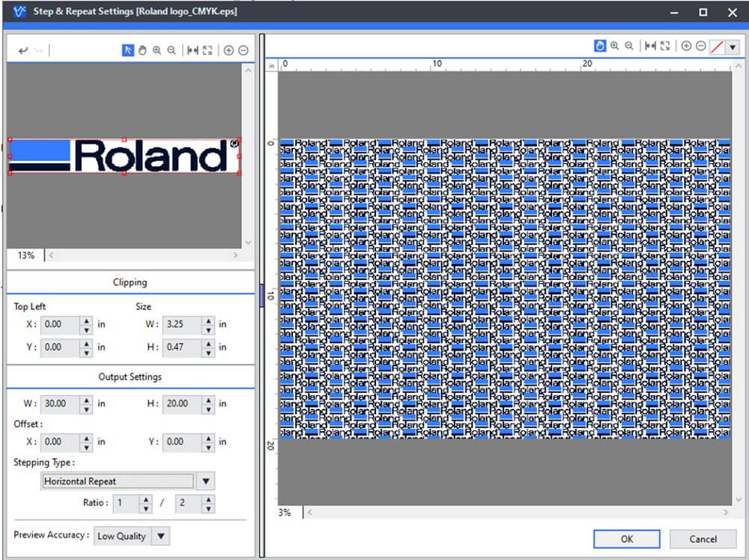Click Cancel button
749x560 pixels.
703,539
